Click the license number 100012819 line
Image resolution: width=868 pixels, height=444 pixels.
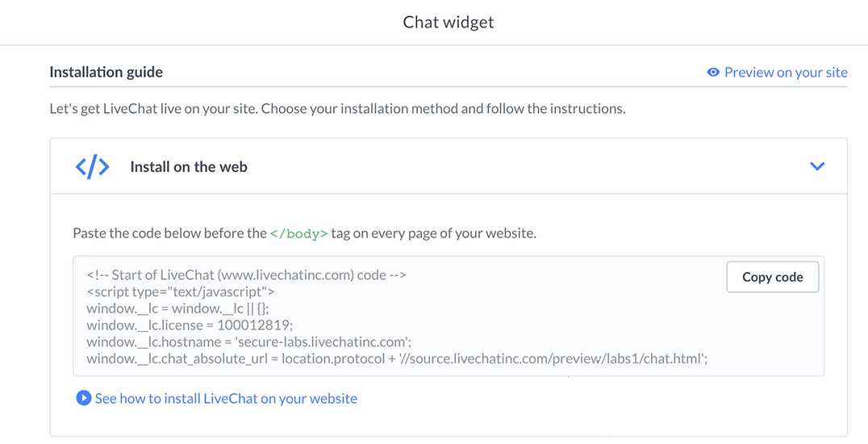(x=190, y=325)
